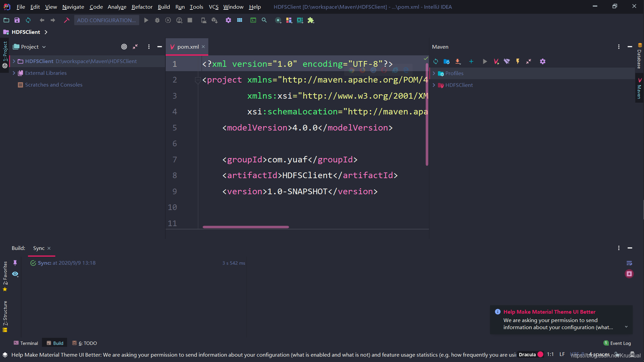This screenshot has width=644, height=362.
Task: Hide the Project panel with minus icon
Action: pos(160,47)
